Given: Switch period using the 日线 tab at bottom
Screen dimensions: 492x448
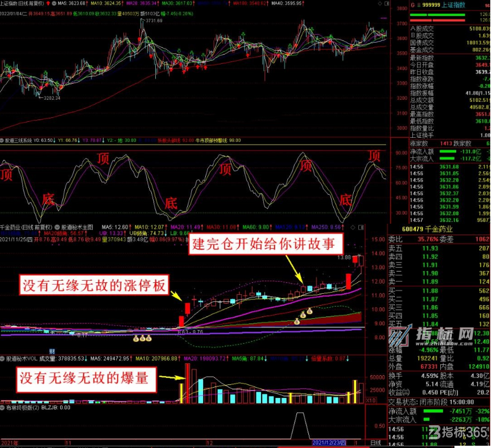Looking at the screenshot, I should point(375,443).
